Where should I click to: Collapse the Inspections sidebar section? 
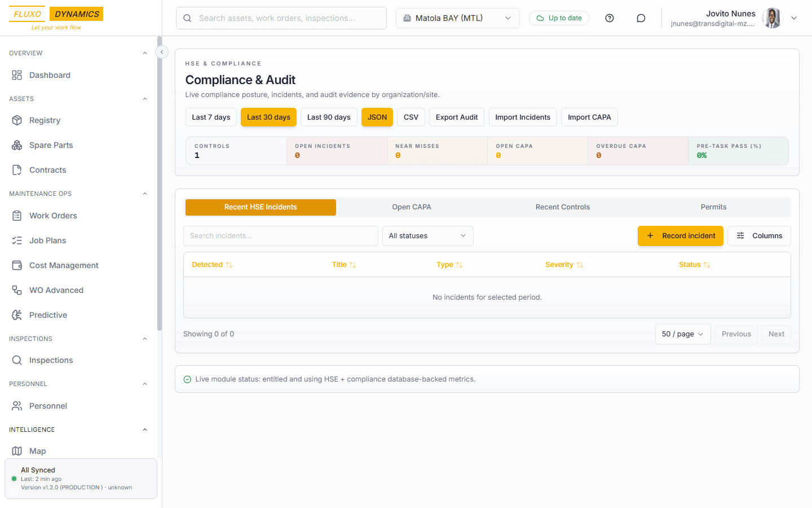pos(145,339)
